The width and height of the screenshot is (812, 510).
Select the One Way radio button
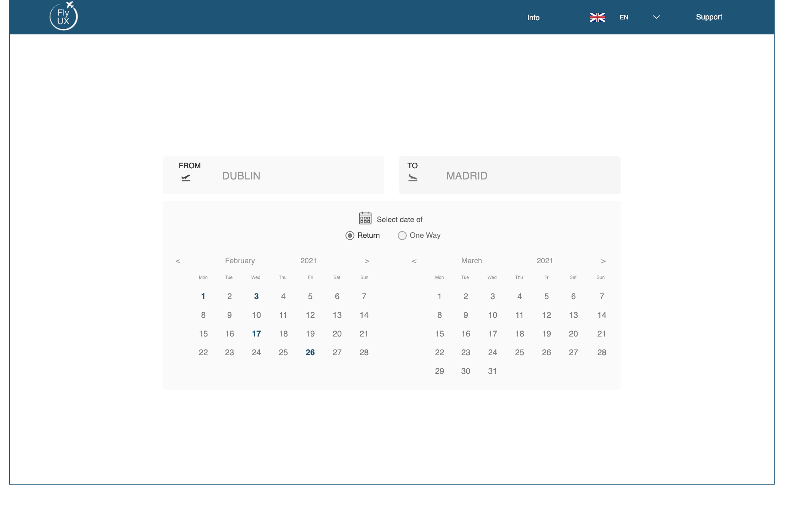[402, 236]
